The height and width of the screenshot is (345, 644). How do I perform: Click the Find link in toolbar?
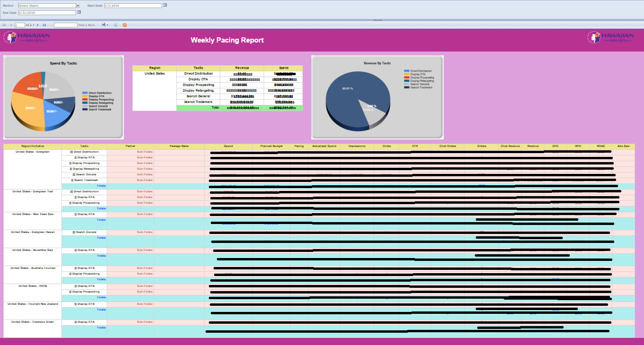coord(81,25)
